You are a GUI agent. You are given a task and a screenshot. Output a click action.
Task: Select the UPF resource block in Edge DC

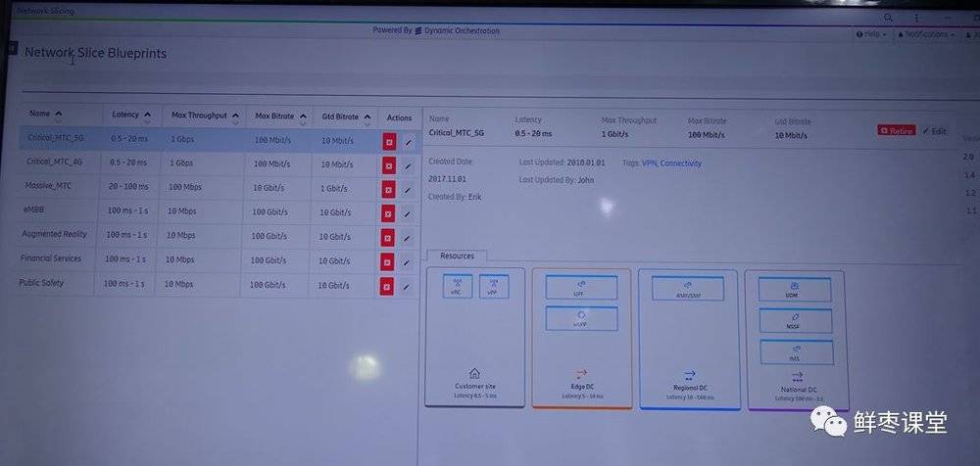[x=581, y=288]
